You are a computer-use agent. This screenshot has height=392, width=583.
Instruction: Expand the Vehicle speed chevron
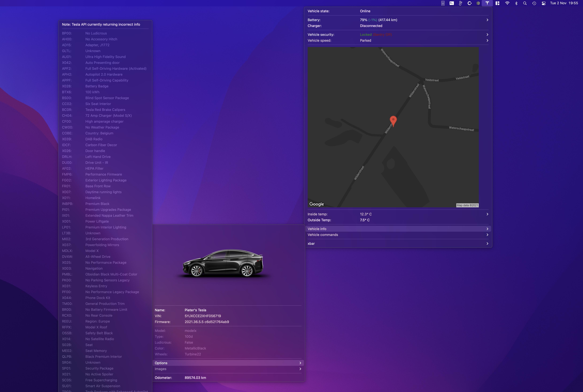click(487, 40)
